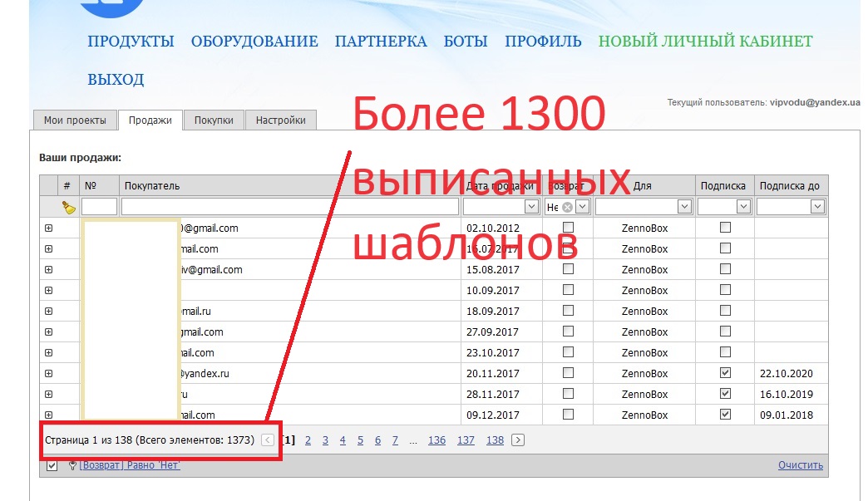Click the [Возврат] Равно 'Нет' filter link
The width and height of the screenshot is (868, 501).
pos(130,465)
